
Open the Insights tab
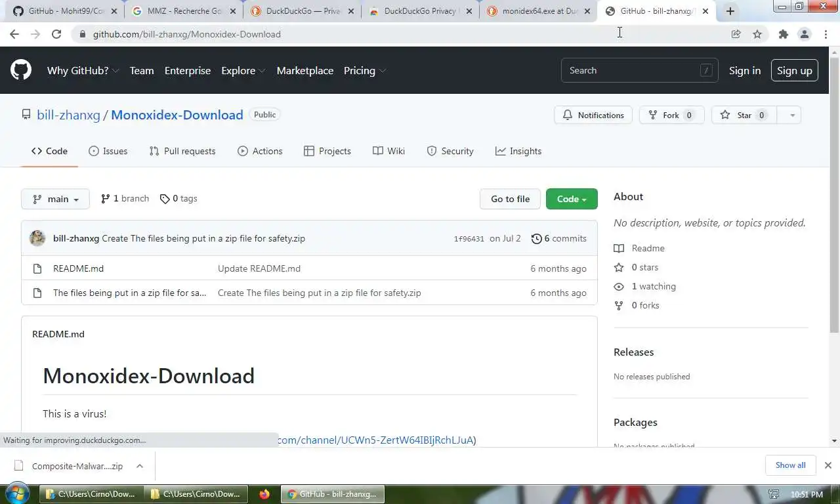tap(518, 151)
